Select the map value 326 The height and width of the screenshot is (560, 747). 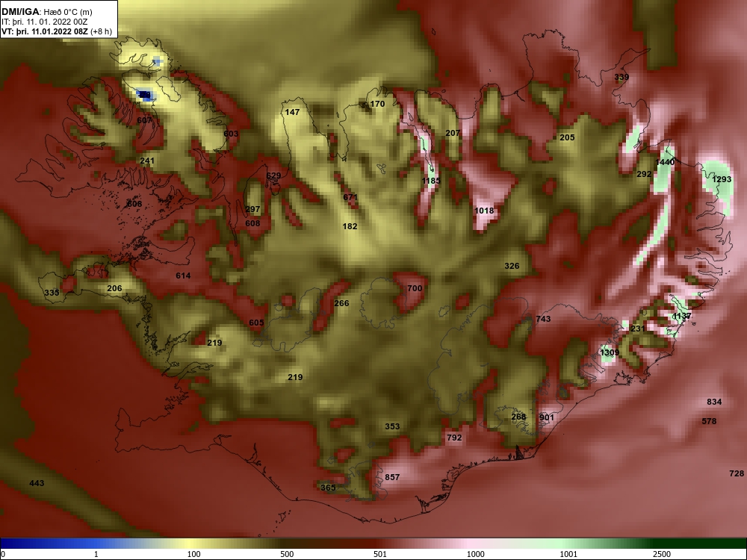coord(512,267)
